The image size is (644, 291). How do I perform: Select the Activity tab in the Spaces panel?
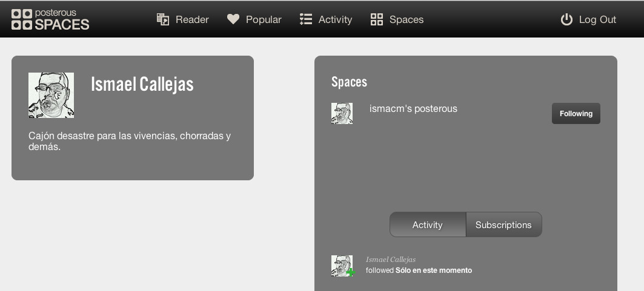(427, 225)
